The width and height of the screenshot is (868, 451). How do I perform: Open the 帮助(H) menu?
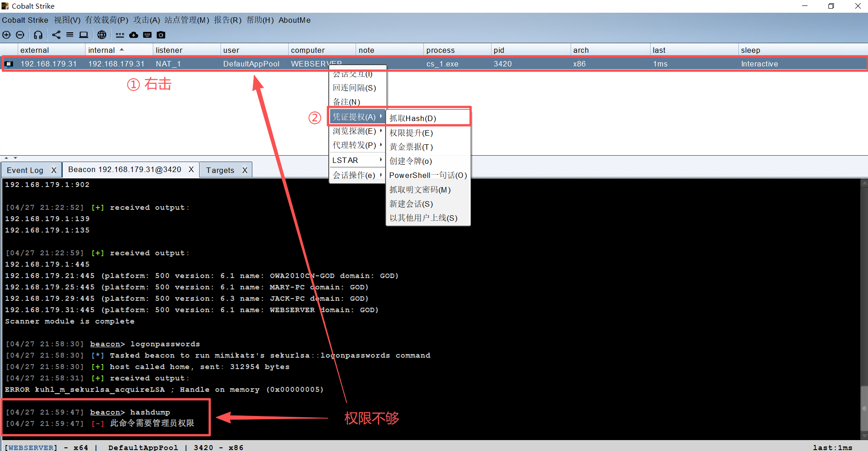click(260, 20)
